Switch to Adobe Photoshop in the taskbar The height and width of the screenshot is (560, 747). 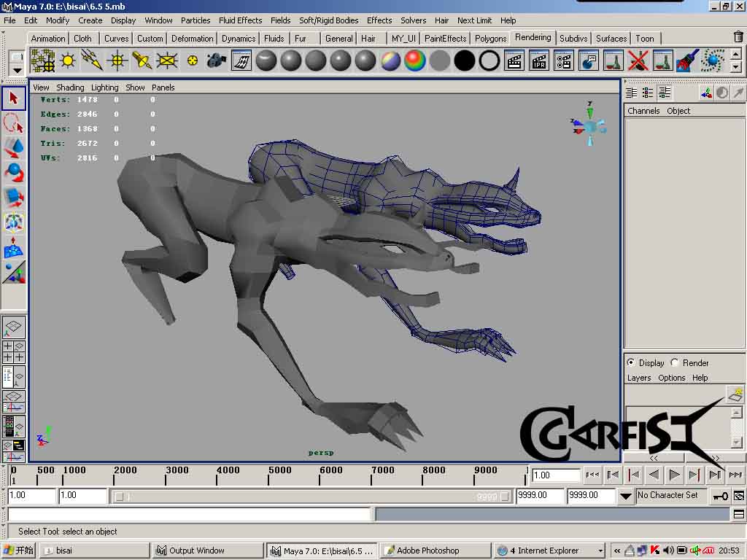(436, 551)
